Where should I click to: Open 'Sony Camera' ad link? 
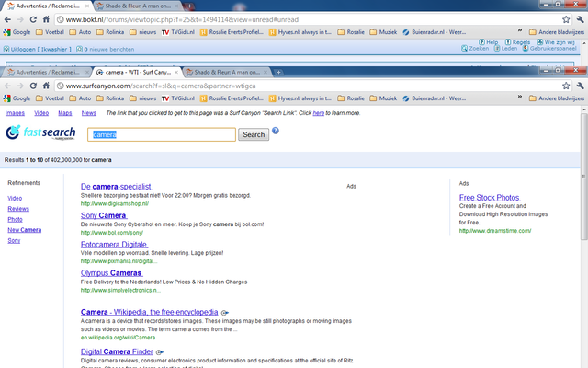(104, 215)
